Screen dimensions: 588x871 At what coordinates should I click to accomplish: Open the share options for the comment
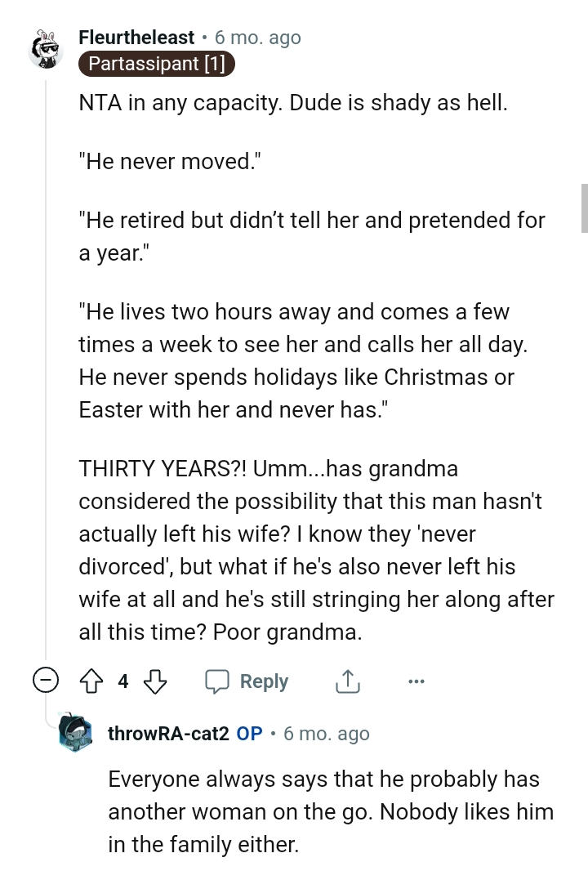coord(346,681)
